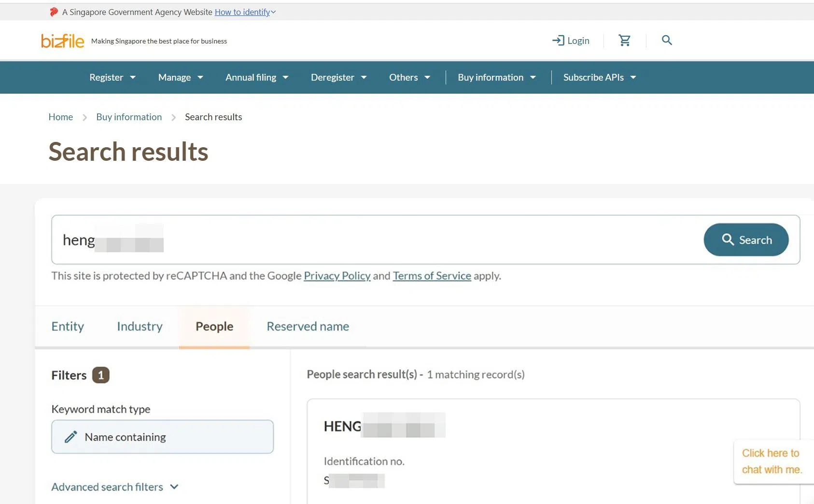Open the Privacy Policy link
The width and height of the screenshot is (814, 504).
337,276
